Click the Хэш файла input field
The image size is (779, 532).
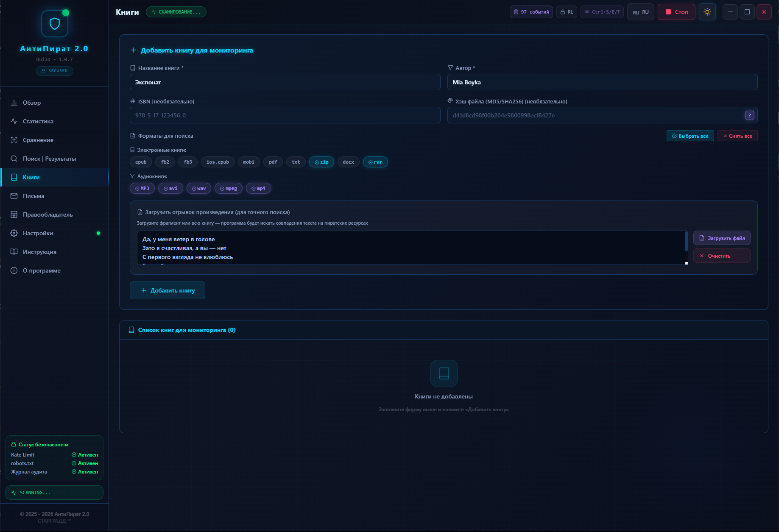point(603,115)
